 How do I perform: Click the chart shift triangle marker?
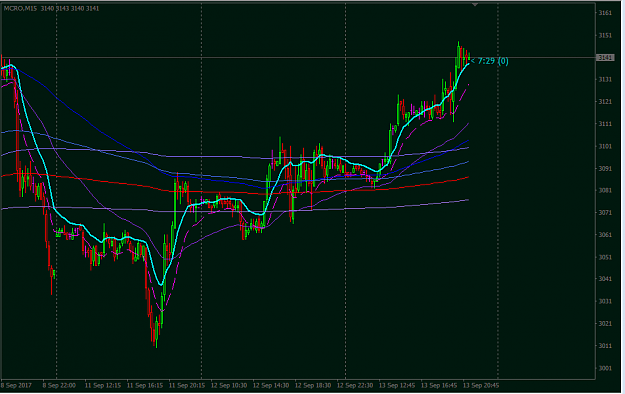[475, 4]
